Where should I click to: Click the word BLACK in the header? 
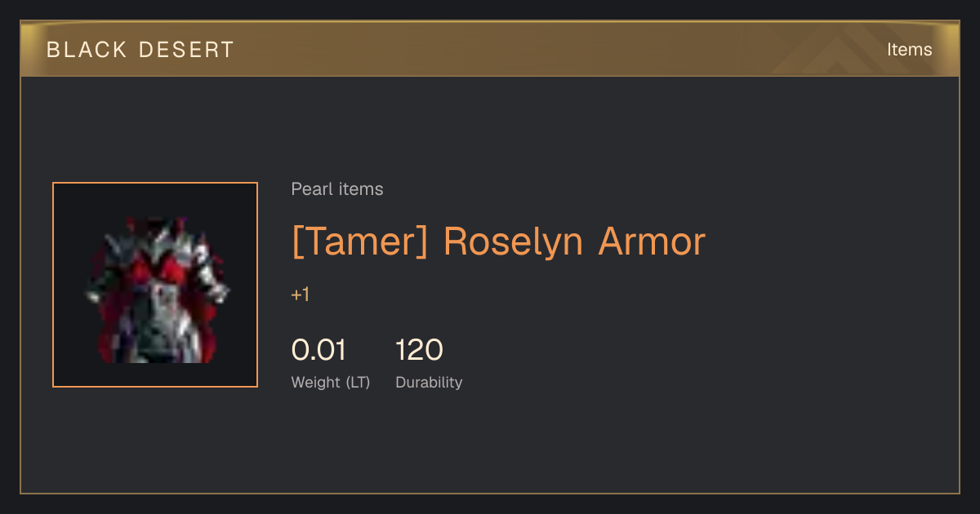[x=87, y=50]
